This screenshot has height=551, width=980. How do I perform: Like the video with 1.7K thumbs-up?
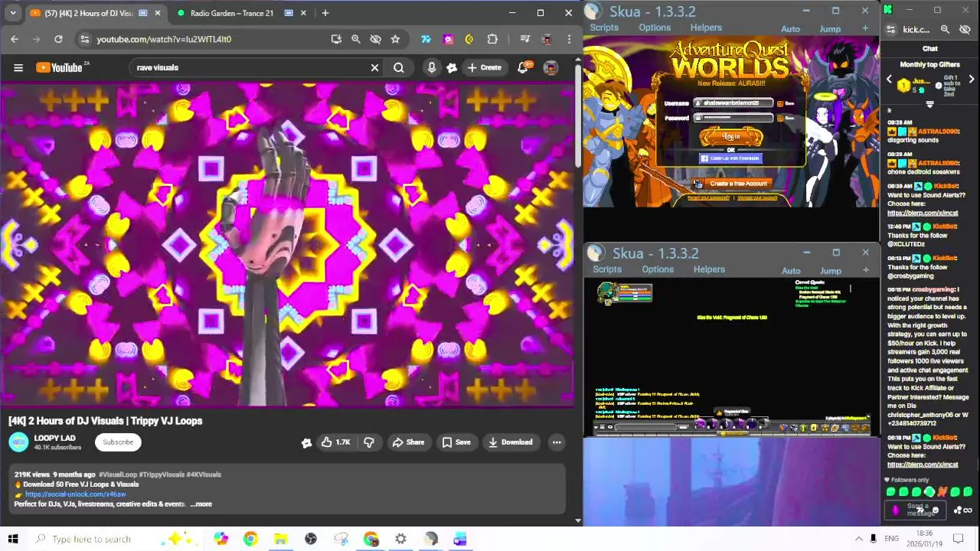335,442
